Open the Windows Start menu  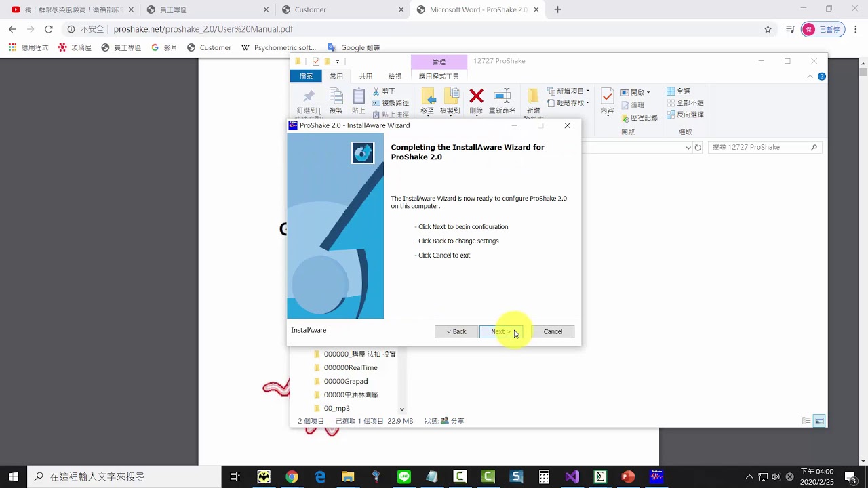(x=14, y=476)
